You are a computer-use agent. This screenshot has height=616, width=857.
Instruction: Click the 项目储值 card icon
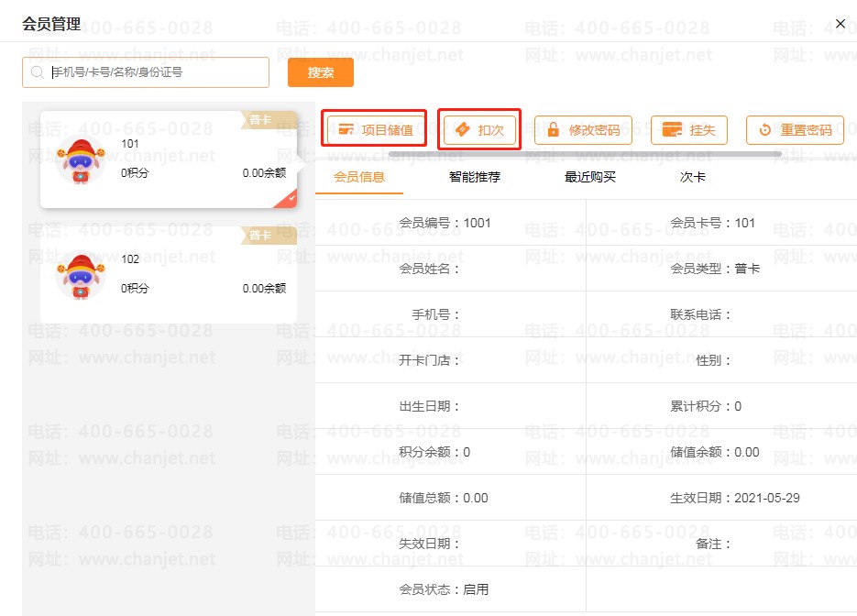tap(346, 129)
